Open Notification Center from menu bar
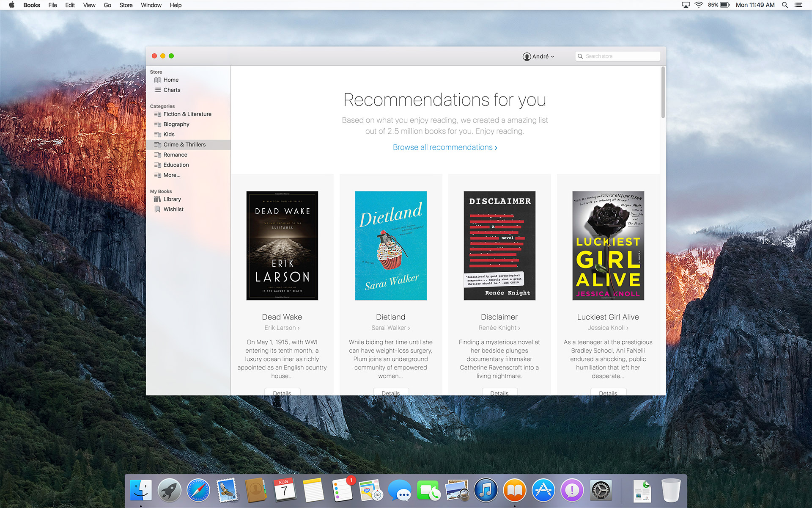Screen dimensions: 812x508 point(798,5)
